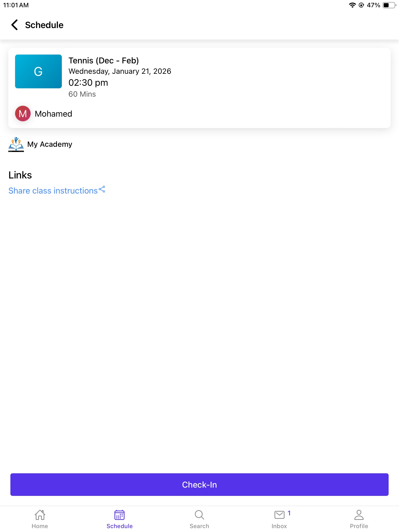399x532 pixels.
Task: Tap the My Academy logo icon
Action: 16,144
